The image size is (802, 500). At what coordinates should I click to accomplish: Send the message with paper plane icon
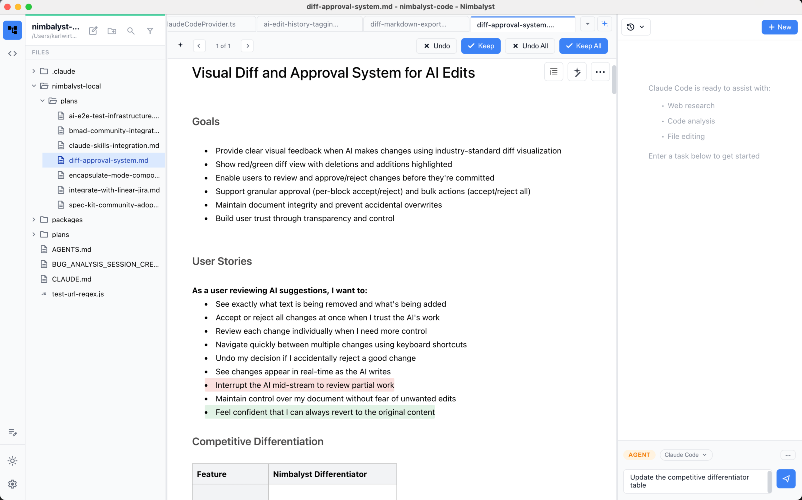click(x=786, y=479)
